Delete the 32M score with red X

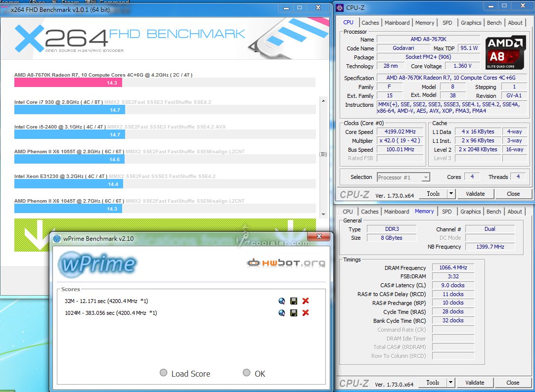tap(306, 301)
